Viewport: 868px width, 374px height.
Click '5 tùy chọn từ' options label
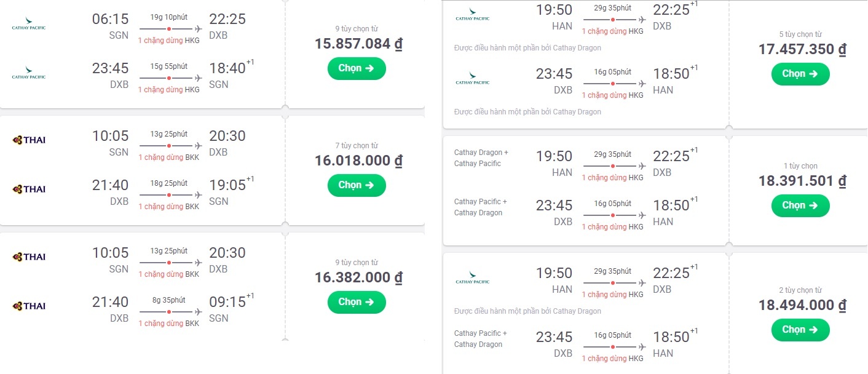pos(800,34)
